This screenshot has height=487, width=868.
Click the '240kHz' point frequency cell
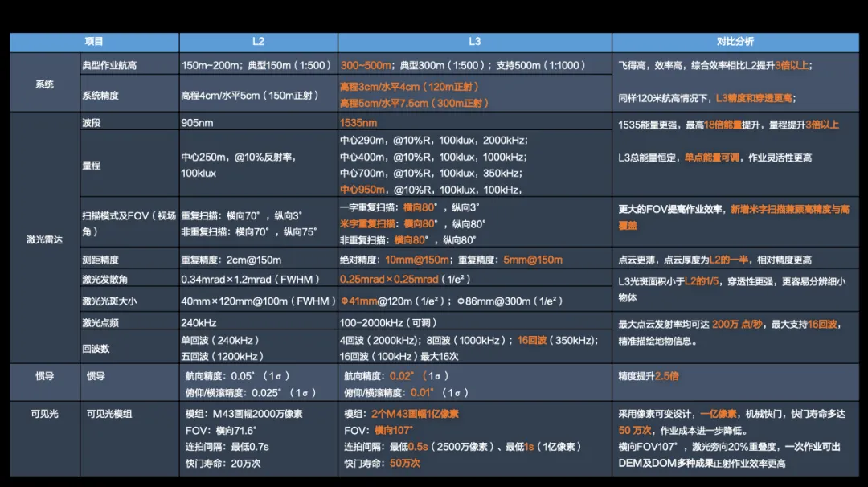coord(199,322)
